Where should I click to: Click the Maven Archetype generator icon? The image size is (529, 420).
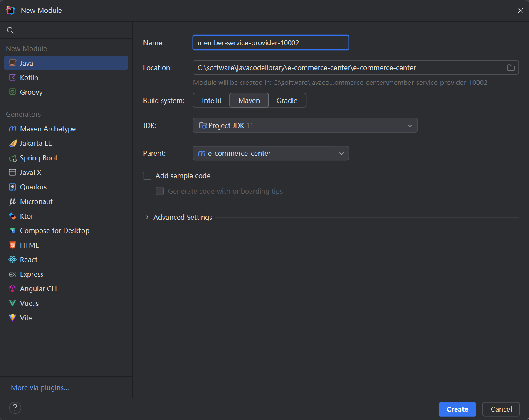click(12, 129)
